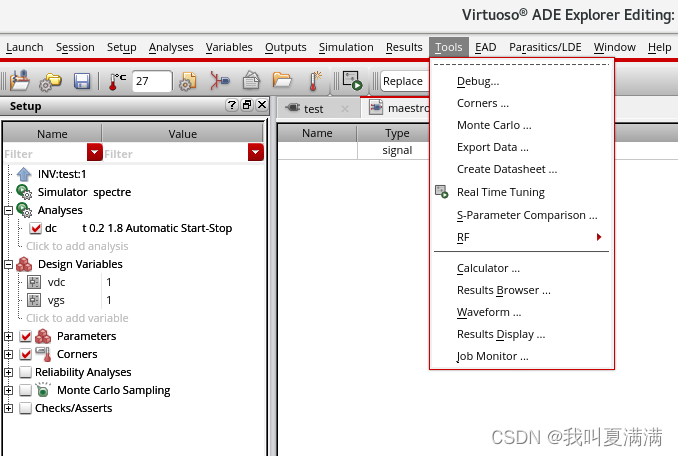Image resolution: width=678 pixels, height=456 pixels.
Task: Click the Parameters red cubes icon
Action: pos(43,336)
